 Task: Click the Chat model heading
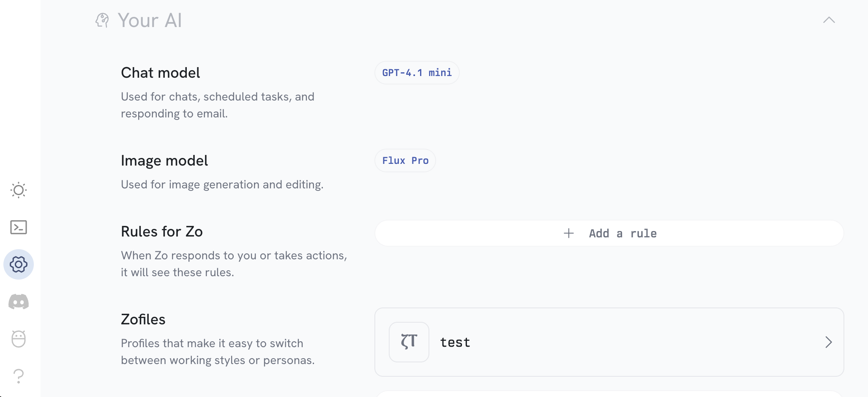(x=161, y=73)
